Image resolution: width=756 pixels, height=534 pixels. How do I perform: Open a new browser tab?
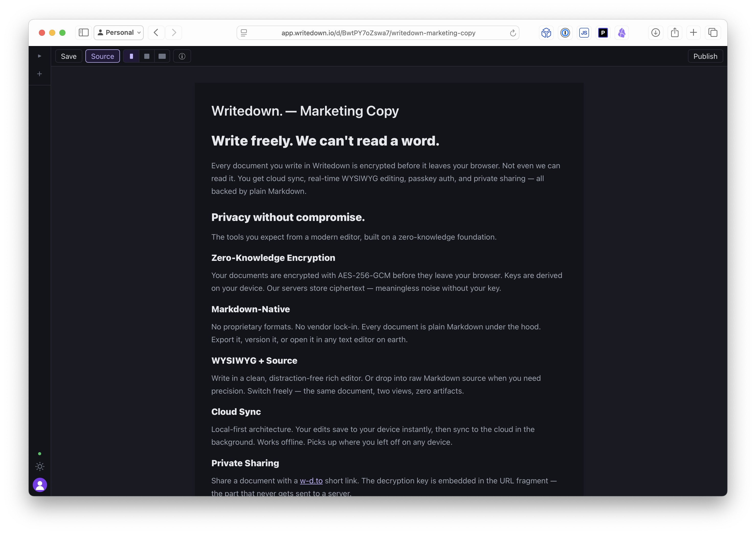point(693,32)
